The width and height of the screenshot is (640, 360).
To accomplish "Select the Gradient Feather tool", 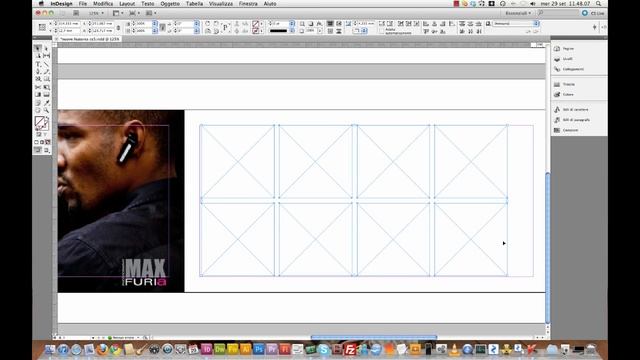I will (x=47, y=94).
